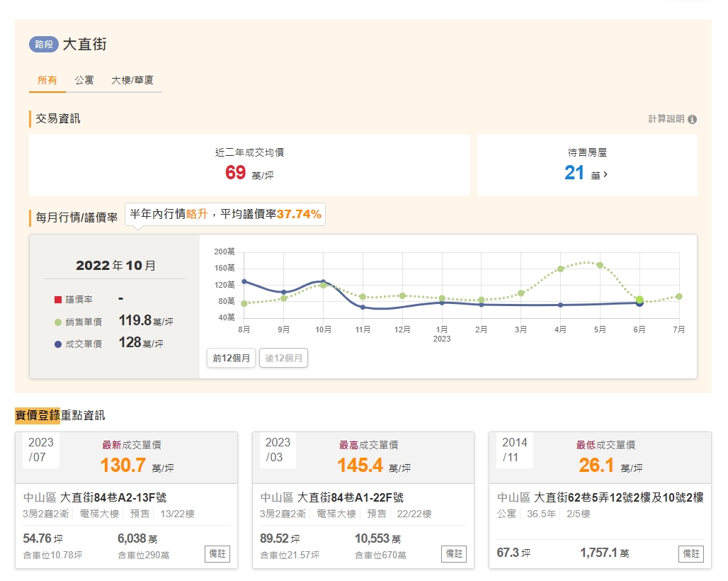Click the 67.3 坪 area value
Screen dimensions: 728x581
tap(513, 553)
